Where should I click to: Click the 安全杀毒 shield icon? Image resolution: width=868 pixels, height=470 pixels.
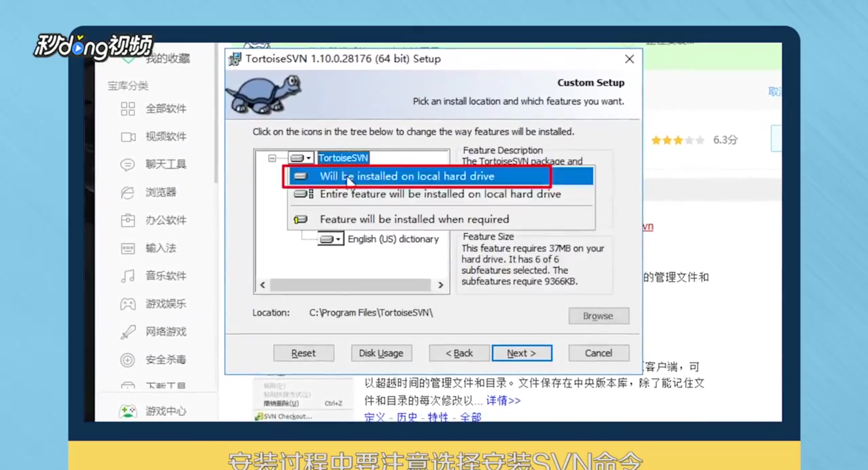tap(128, 360)
